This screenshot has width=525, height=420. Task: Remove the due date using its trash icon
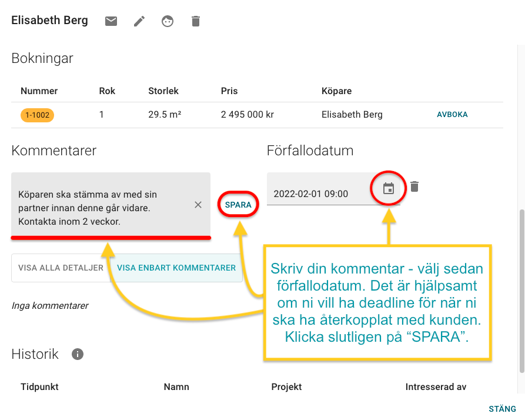(414, 186)
